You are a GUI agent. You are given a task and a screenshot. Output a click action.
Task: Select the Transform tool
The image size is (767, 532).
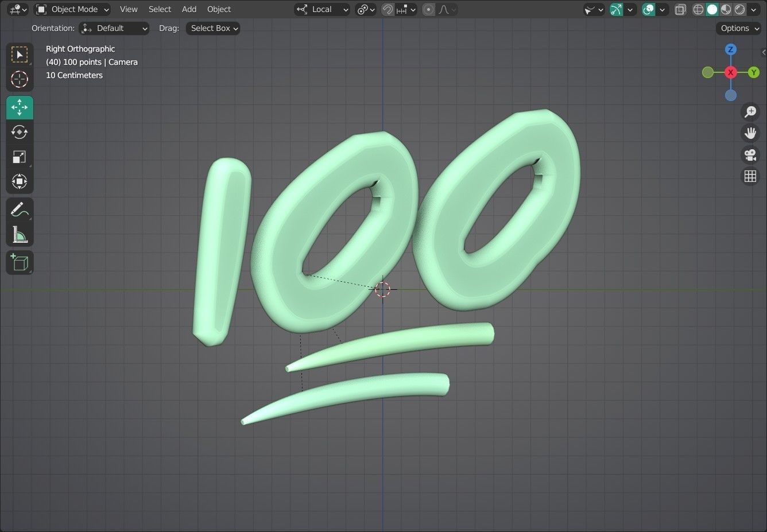tap(20, 181)
